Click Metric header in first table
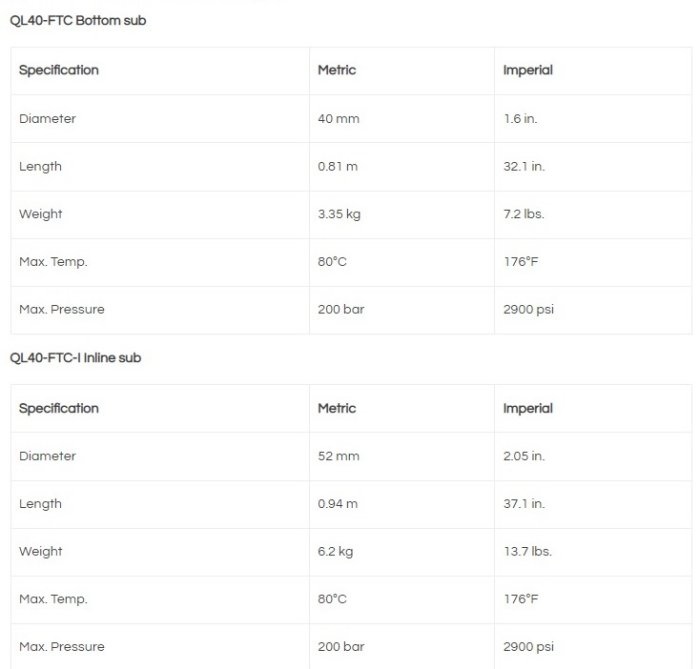The height and width of the screenshot is (669, 700). (337, 70)
